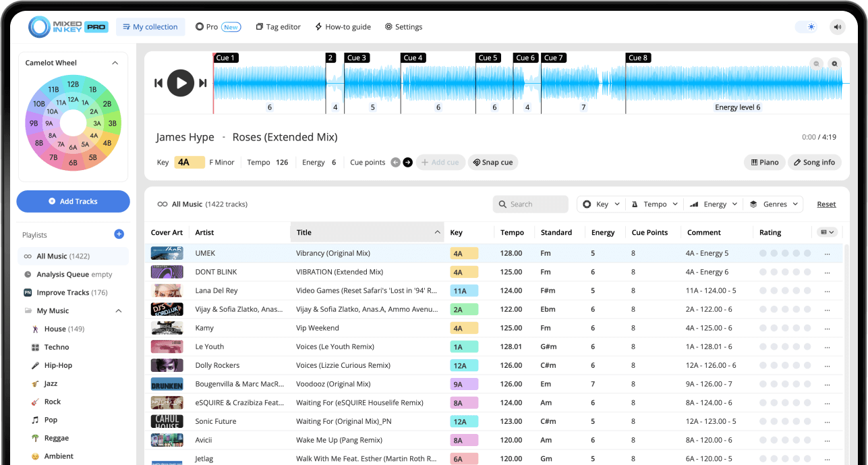Open options menu for DONT BLINK row
Image resolution: width=868 pixels, height=465 pixels.
[x=828, y=272]
